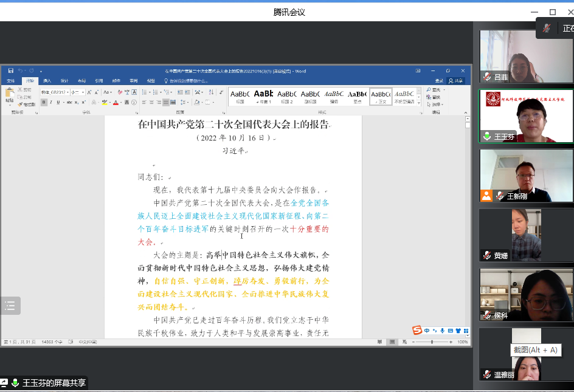Click the Save icon in Word's quick access toolbar

[x=11, y=71]
